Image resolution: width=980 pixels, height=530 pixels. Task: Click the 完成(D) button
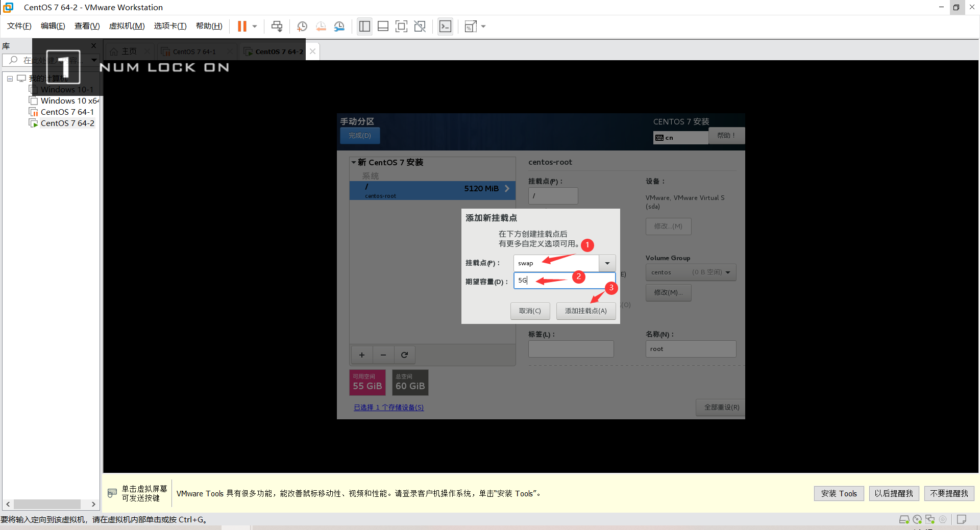tap(360, 136)
